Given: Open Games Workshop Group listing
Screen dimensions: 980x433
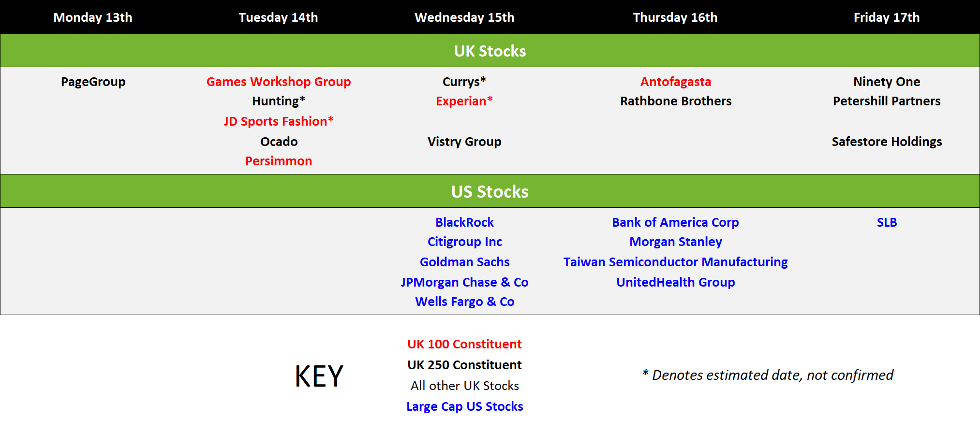Looking at the screenshot, I should tap(279, 82).
